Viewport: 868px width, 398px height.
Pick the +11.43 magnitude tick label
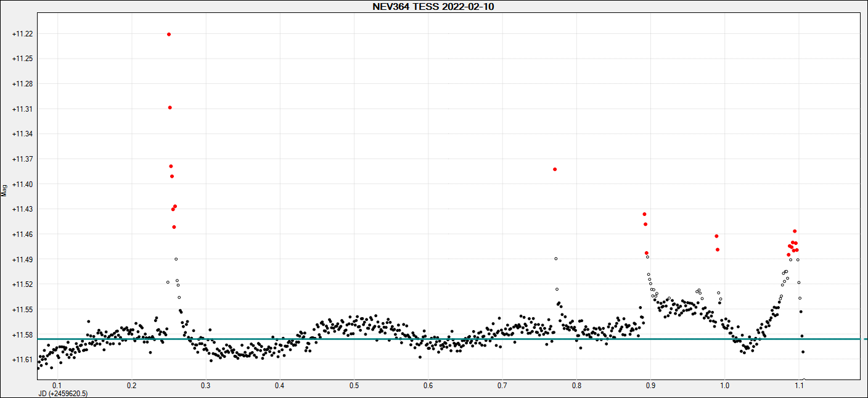point(23,209)
